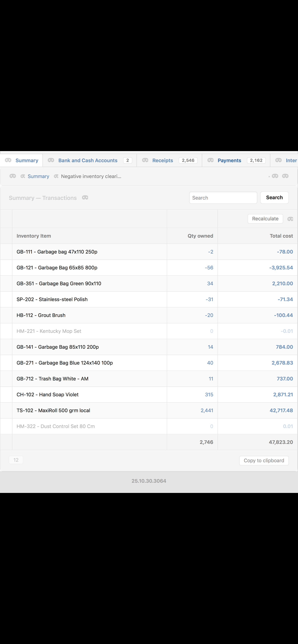Click the icon next to Summary — Transactions heading
The width and height of the screenshot is (298, 644).
coord(85,198)
